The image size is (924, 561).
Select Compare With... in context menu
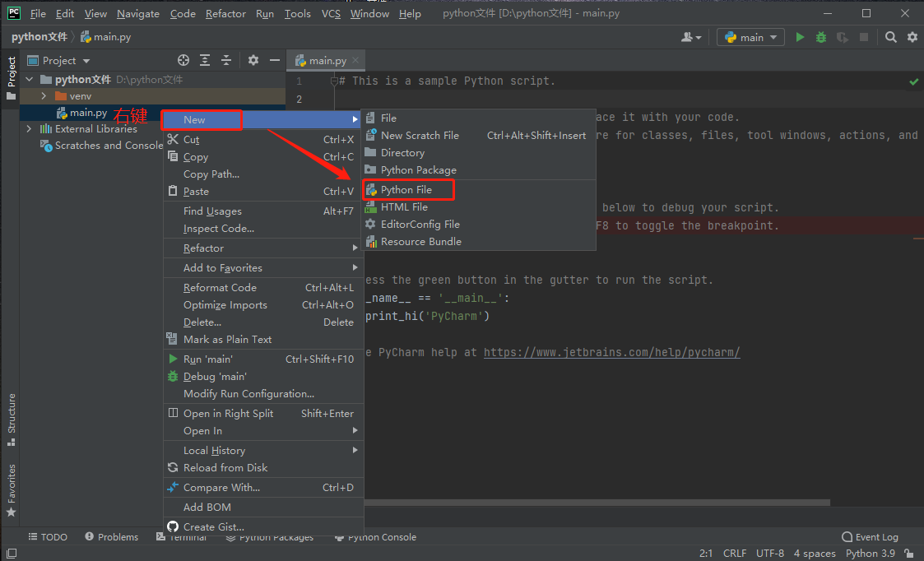point(263,487)
